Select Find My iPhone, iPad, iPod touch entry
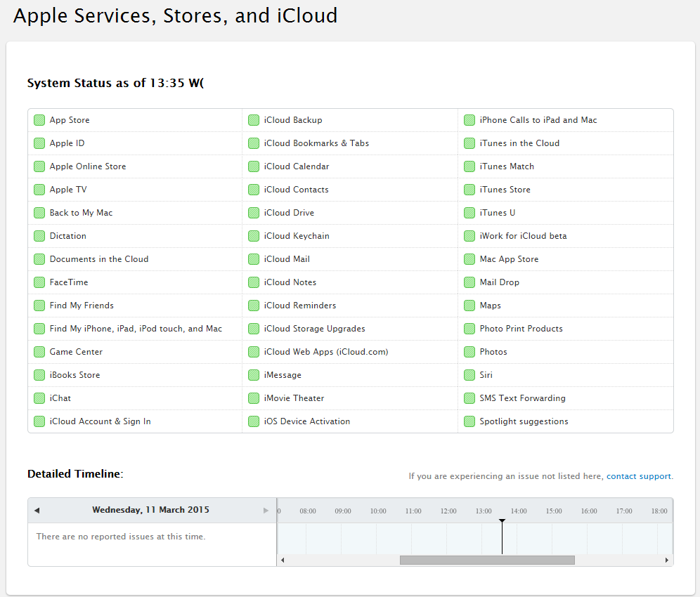The image size is (700, 597). [x=135, y=329]
